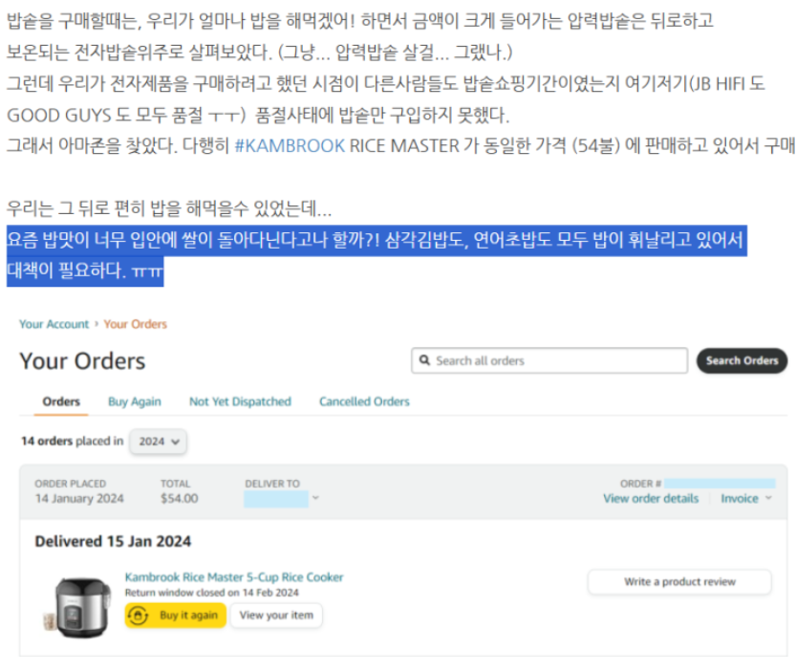The width and height of the screenshot is (796, 672).
Task: Open Kambrook Rice Master 5-Cup Rice Cooker link
Action: tap(234, 577)
